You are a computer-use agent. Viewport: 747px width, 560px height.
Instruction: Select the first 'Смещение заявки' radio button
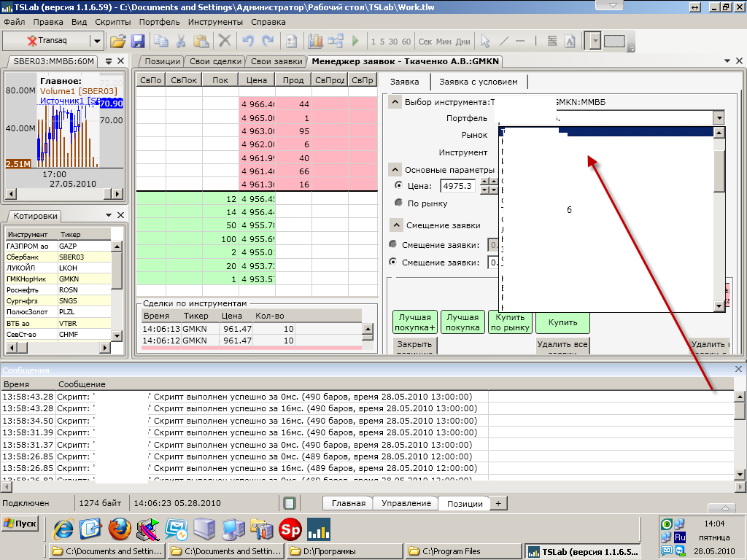pyautogui.click(x=394, y=244)
